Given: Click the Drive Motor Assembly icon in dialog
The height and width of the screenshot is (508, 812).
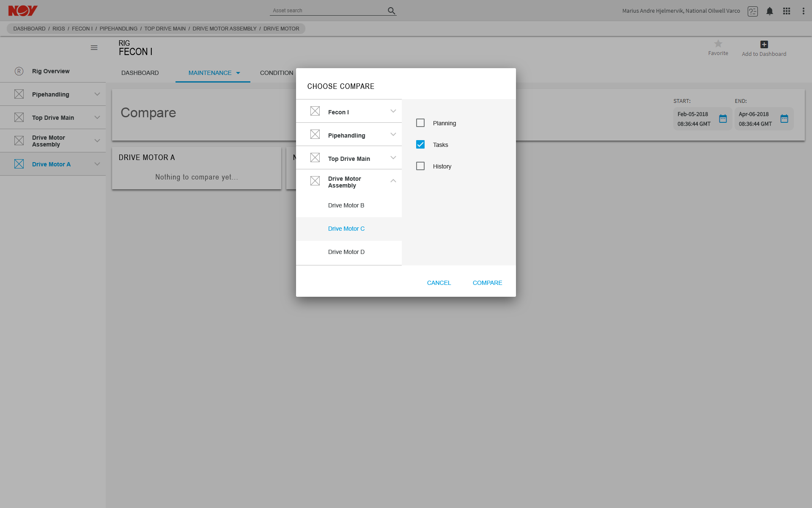Looking at the screenshot, I should coord(315,181).
